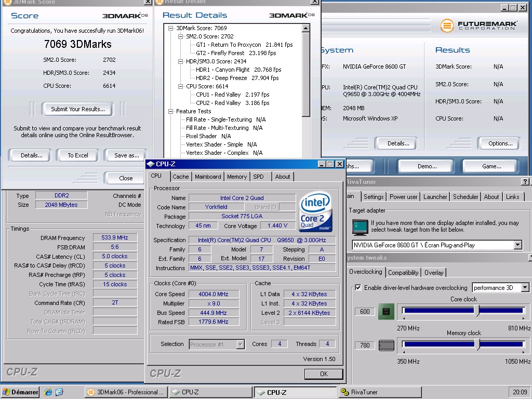Click the Result Details scrollbar up arrow
Viewport: 532px width, 399px height.
point(305,28)
